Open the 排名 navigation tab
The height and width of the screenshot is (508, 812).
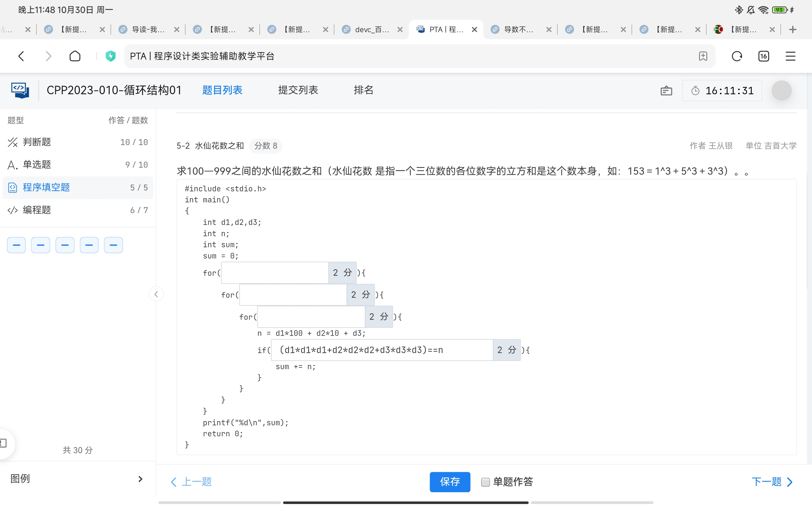coord(363,90)
